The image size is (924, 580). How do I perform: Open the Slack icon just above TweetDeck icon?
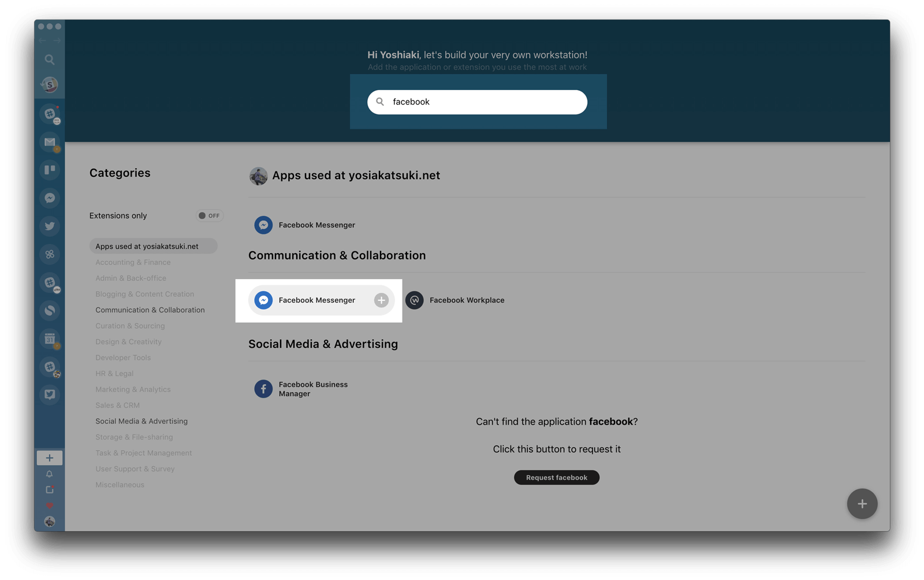pyautogui.click(x=50, y=367)
